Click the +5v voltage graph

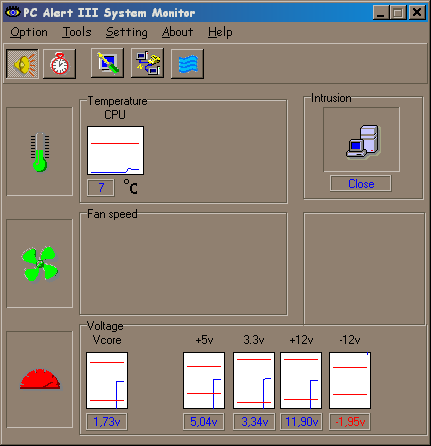(x=204, y=380)
